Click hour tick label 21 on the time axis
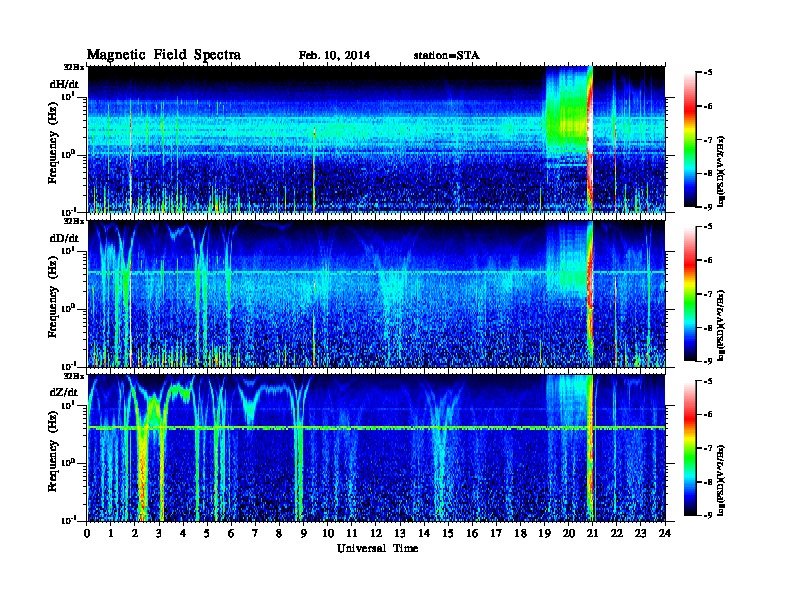The height and width of the screenshot is (612, 792). (x=592, y=533)
